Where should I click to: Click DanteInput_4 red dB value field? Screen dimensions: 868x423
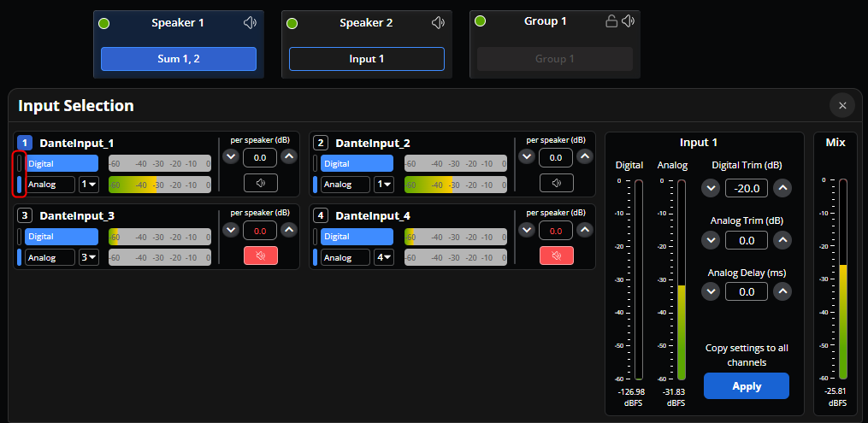(556, 231)
